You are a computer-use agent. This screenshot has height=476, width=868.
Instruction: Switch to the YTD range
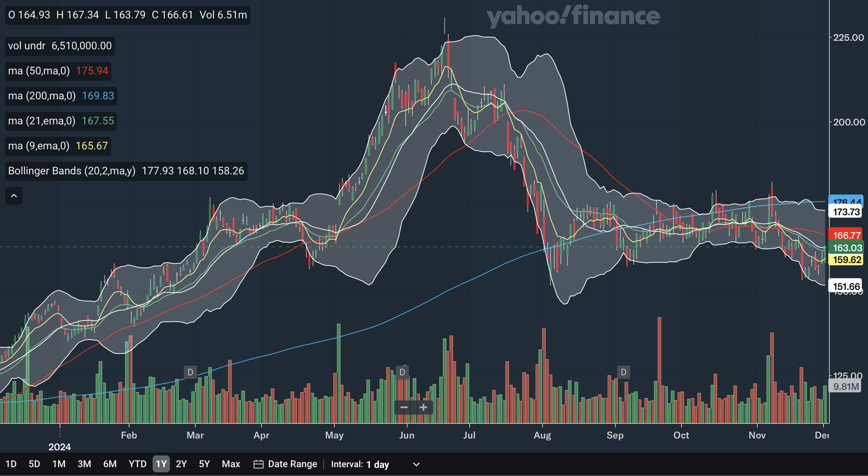(138, 464)
